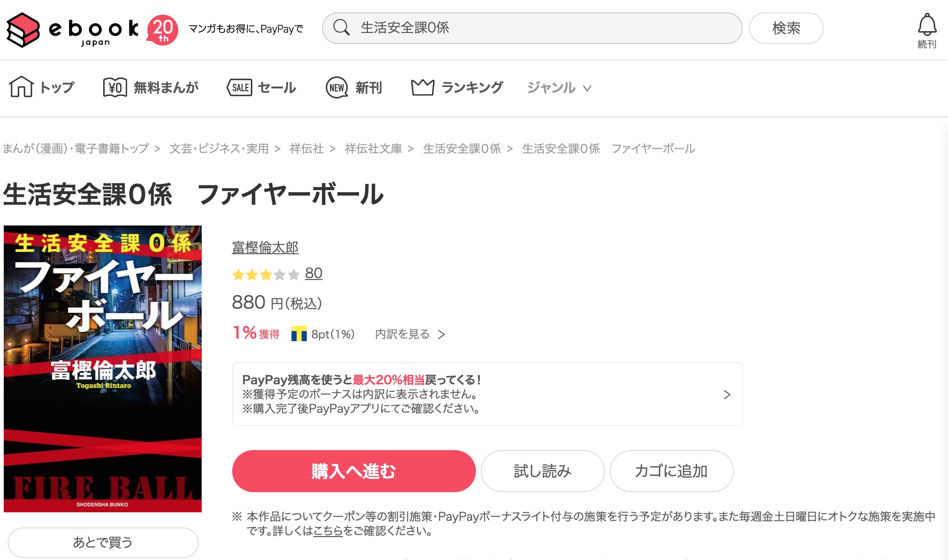The image size is (948, 560).
Task: Click the 20th anniversary badge
Action: [x=163, y=30]
